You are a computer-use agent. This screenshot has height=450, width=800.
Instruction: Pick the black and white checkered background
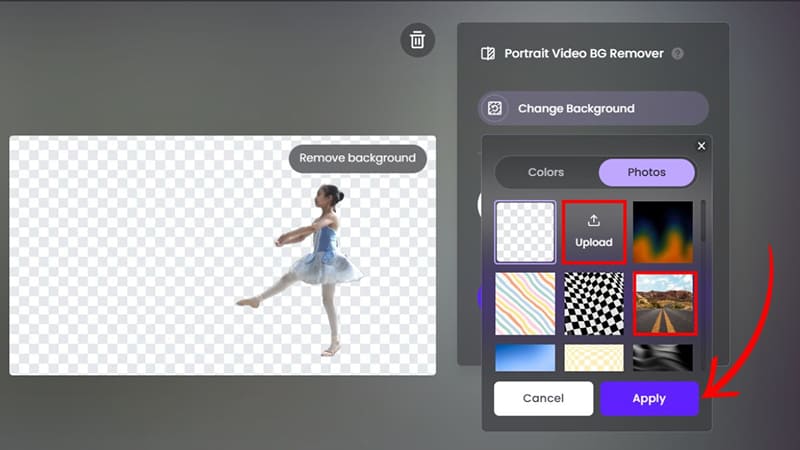pos(594,303)
